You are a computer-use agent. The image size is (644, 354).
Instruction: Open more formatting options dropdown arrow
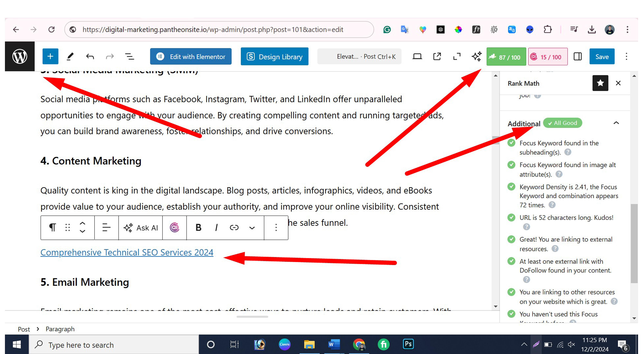click(x=252, y=228)
